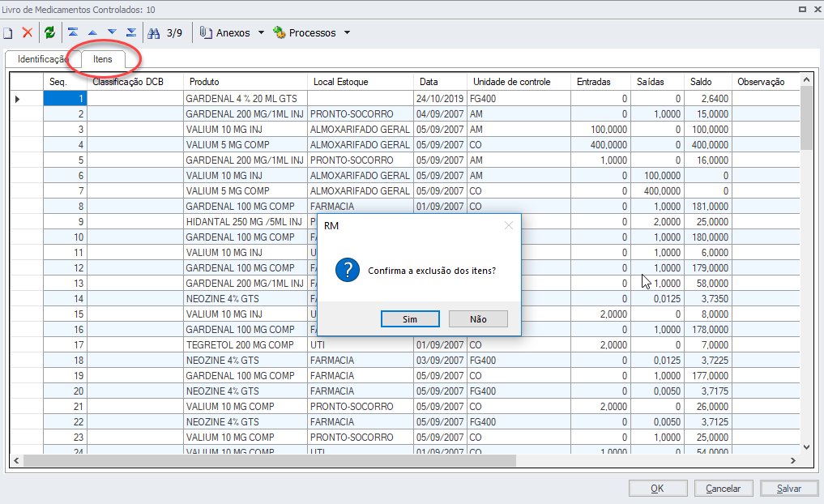Screen dimensions: 824x504
Task: Click Saídas value 100,0000 in row 6
Action: [657, 176]
